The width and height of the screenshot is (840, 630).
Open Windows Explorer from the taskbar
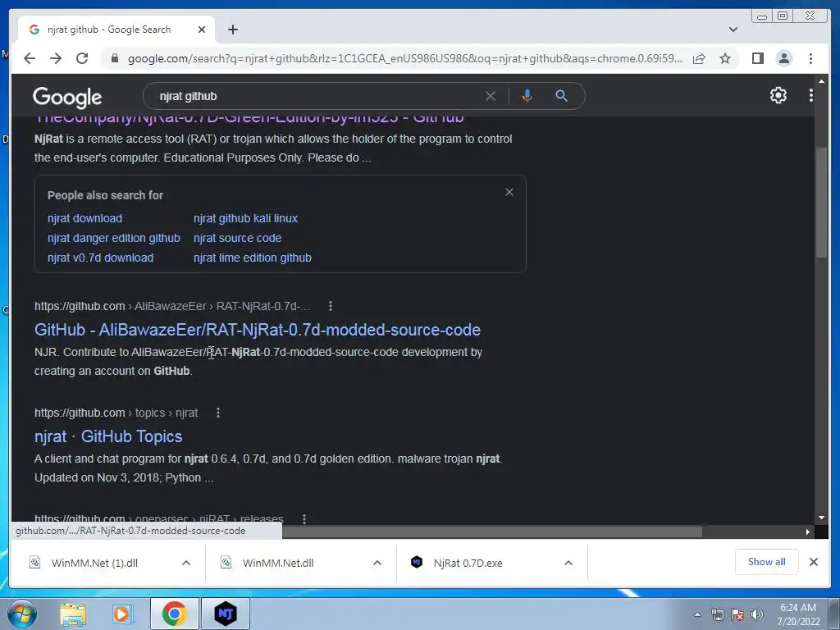pyautogui.click(x=73, y=614)
